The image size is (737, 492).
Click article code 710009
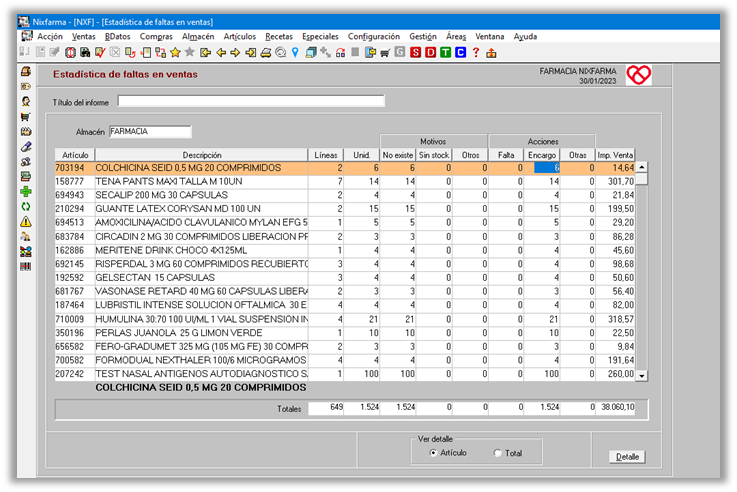tap(70, 319)
